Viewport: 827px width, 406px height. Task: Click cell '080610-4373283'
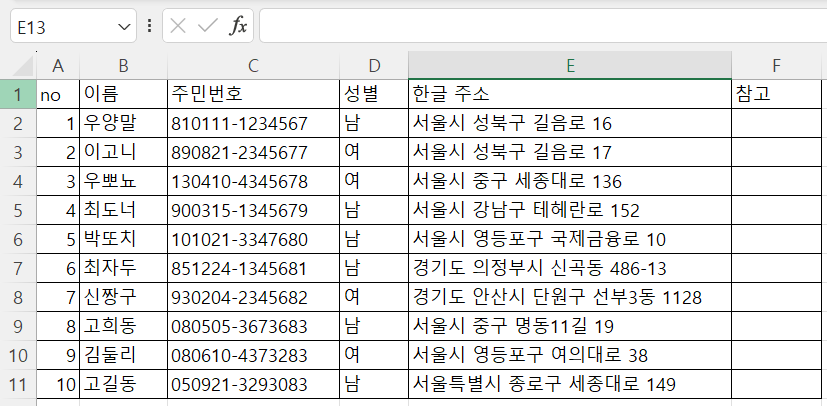coord(254,355)
